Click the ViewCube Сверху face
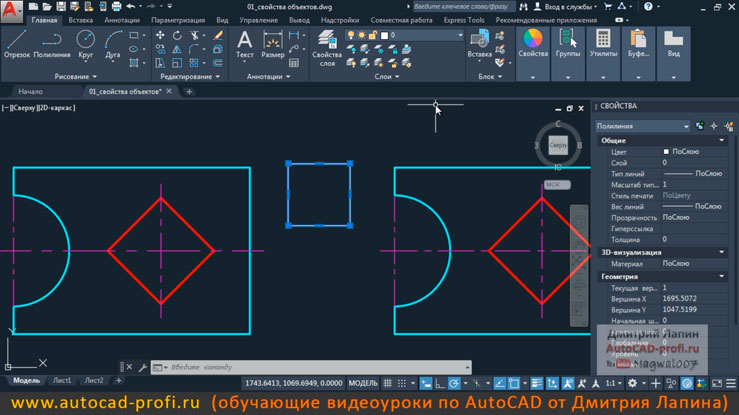Viewport: 739px width, 415px height. (558, 145)
